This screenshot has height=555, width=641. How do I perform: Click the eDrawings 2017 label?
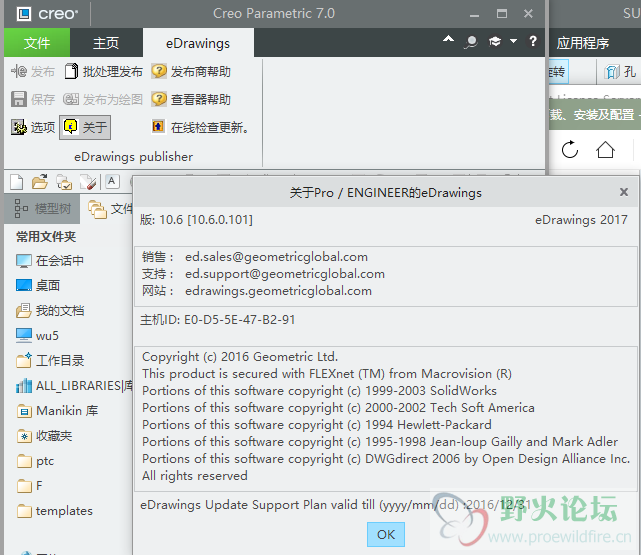coord(581,220)
